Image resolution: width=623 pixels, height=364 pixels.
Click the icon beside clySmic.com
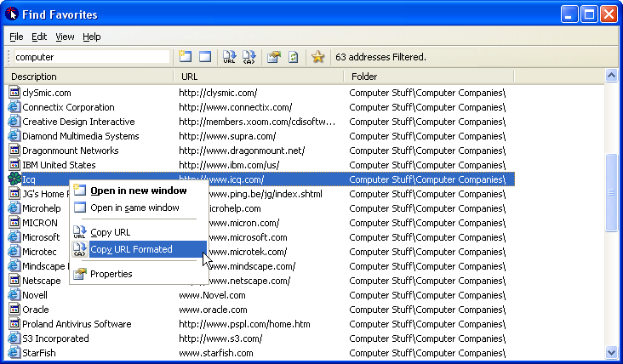(x=14, y=93)
